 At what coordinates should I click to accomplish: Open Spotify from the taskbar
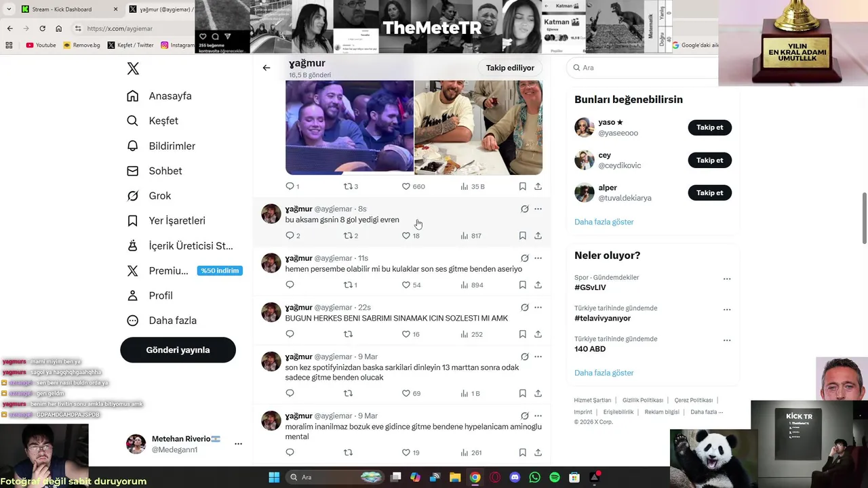(554, 477)
